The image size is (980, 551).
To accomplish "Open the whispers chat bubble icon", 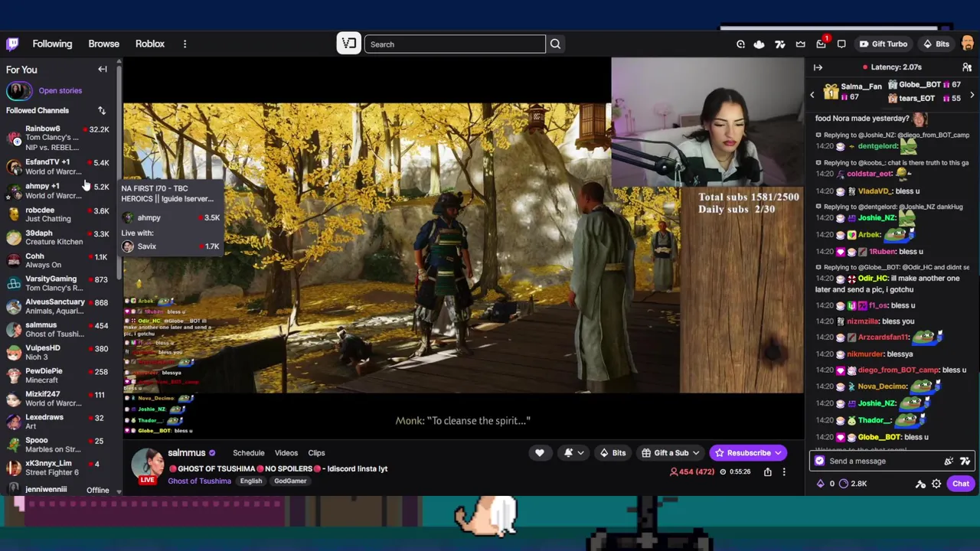I will 841,44.
